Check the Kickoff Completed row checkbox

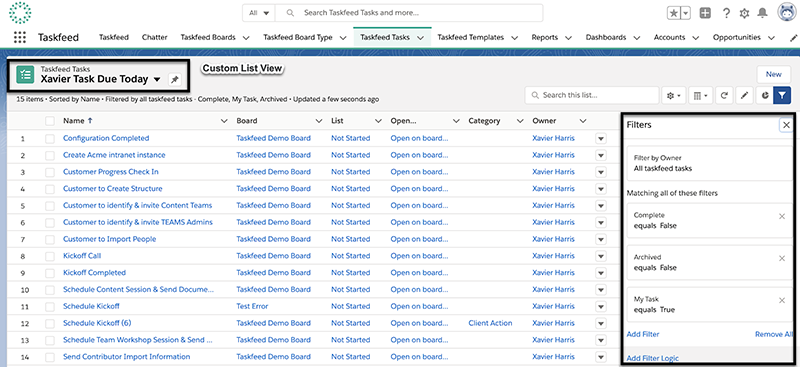(x=49, y=273)
